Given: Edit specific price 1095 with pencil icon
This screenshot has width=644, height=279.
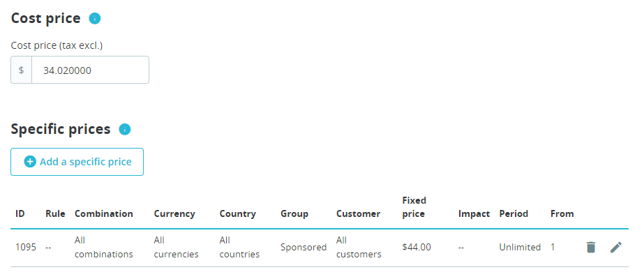Looking at the screenshot, I should [615, 247].
